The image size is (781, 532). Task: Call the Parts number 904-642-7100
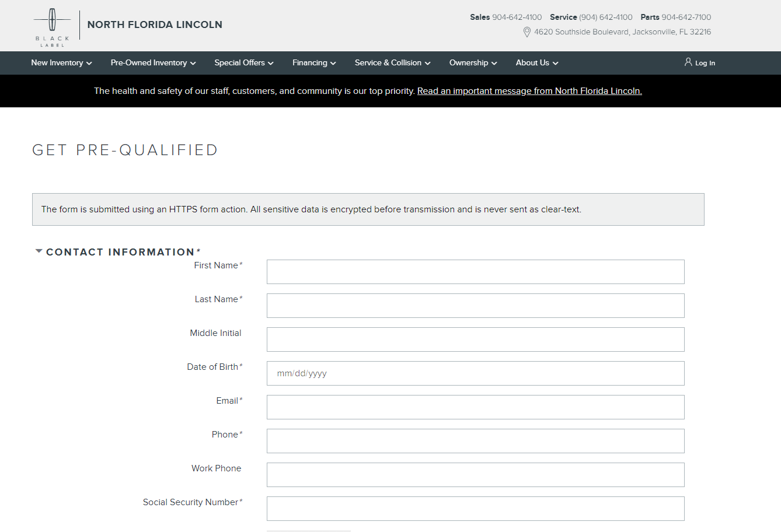click(x=686, y=17)
